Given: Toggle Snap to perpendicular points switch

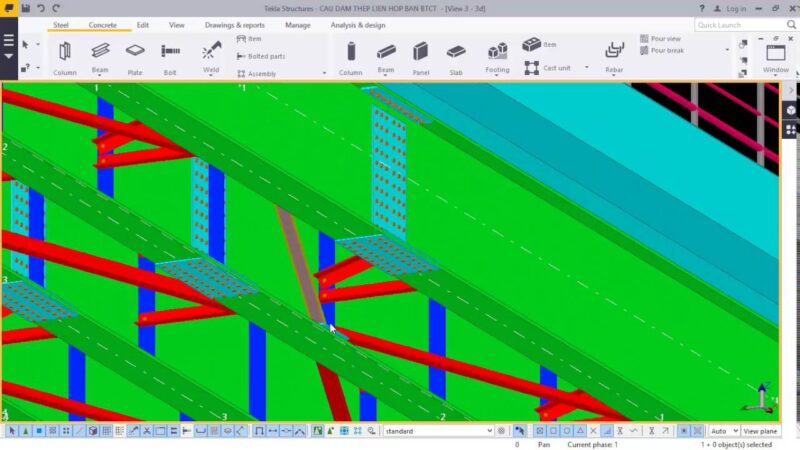Looking at the screenshot, I should pos(607,431).
